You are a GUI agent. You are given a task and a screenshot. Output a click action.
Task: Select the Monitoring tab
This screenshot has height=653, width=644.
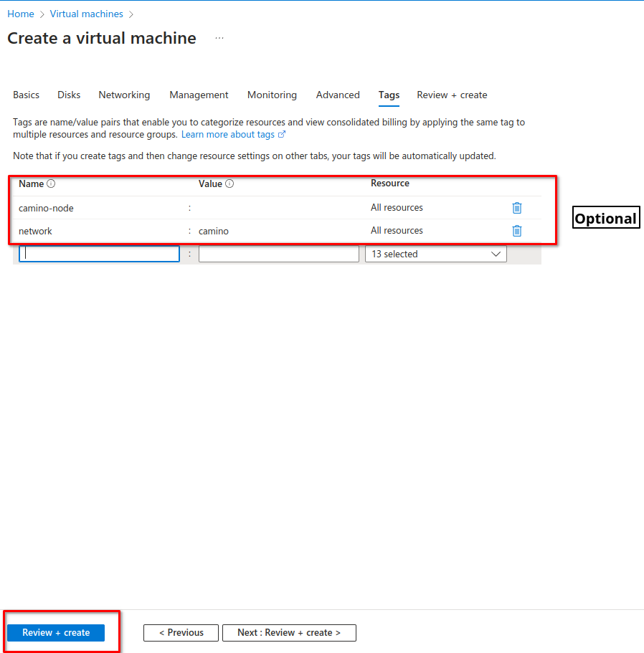[x=272, y=95]
